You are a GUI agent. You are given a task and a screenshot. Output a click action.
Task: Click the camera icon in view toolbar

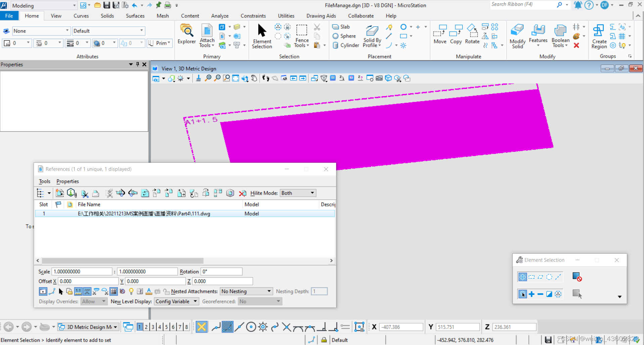tap(379, 78)
